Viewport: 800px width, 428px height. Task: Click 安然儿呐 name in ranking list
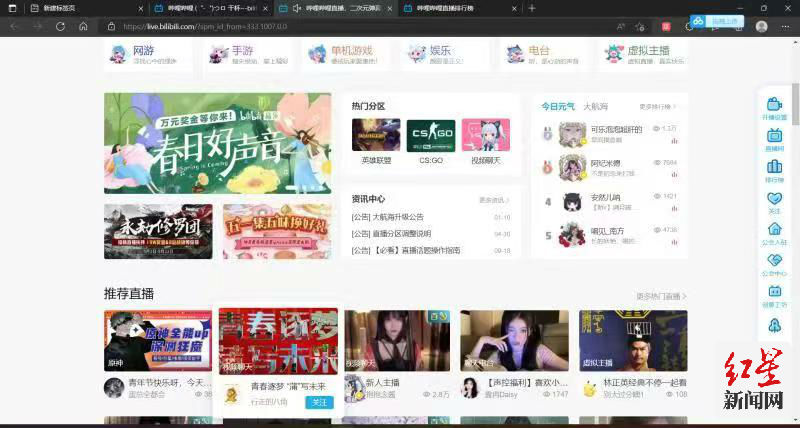(605, 197)
